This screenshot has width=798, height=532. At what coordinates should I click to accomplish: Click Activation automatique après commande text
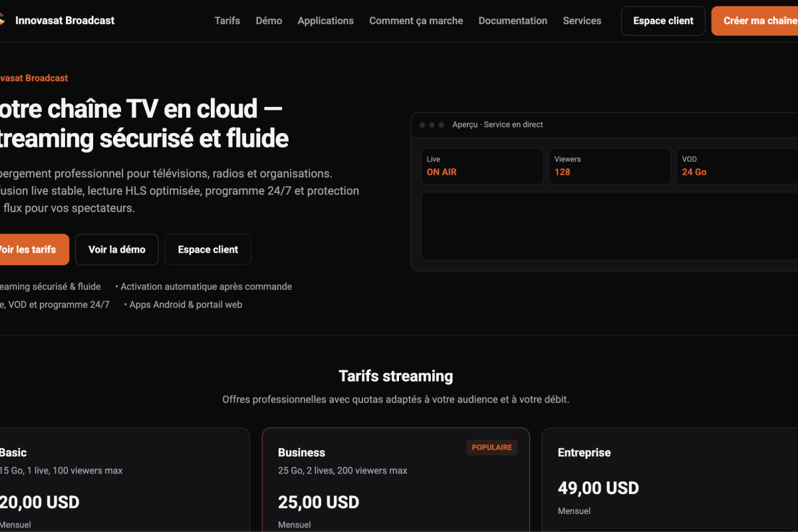(x=206, y=287)
